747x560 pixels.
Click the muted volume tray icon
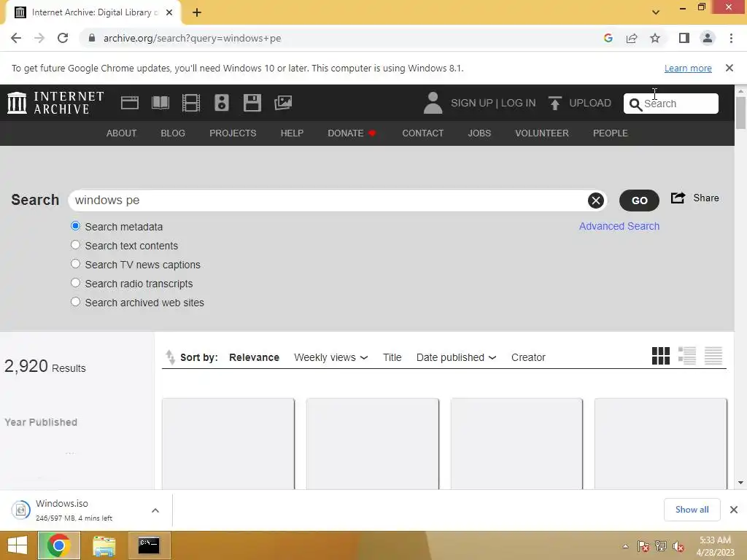(678, 546)
